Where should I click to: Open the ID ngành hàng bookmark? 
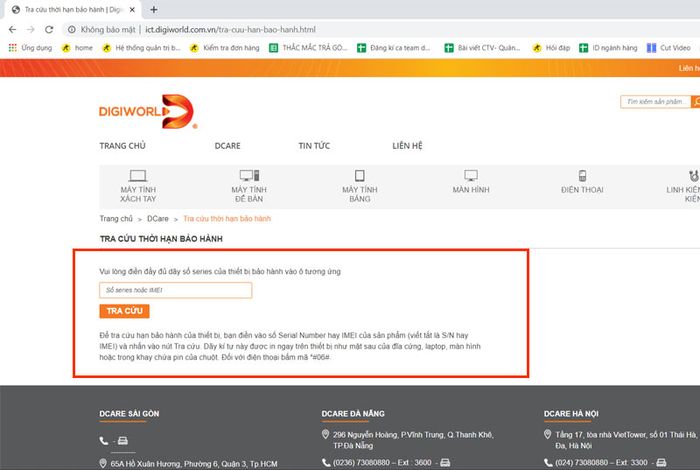click(x=608, y=48)
